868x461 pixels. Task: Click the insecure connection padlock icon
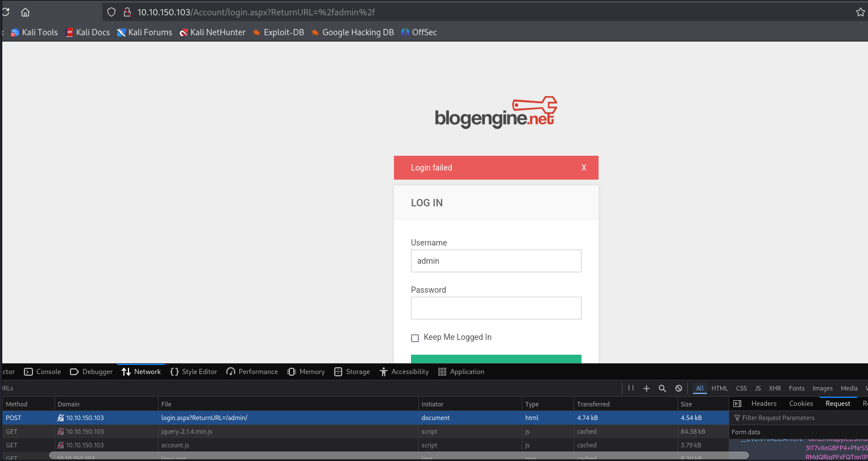pos(127,12)
